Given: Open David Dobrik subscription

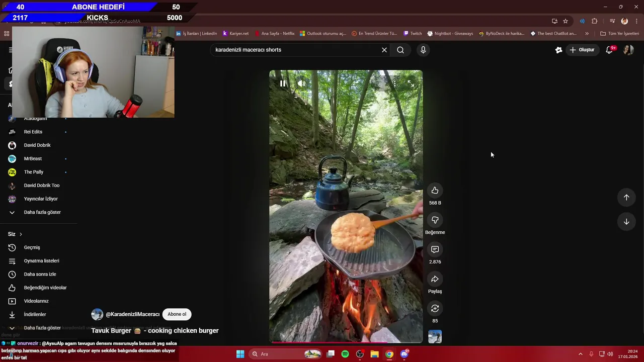Looking at the screenshot, I should point(37,145).
